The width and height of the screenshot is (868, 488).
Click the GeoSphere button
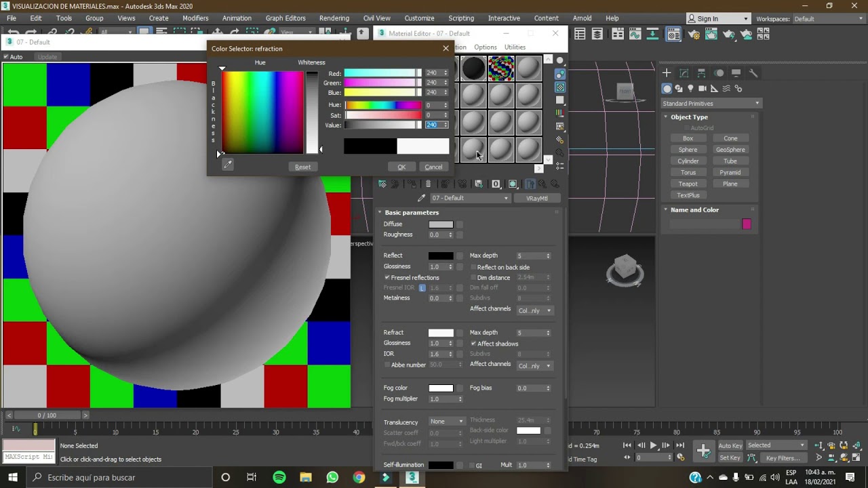pyautogui.click(x=730, y=150)
